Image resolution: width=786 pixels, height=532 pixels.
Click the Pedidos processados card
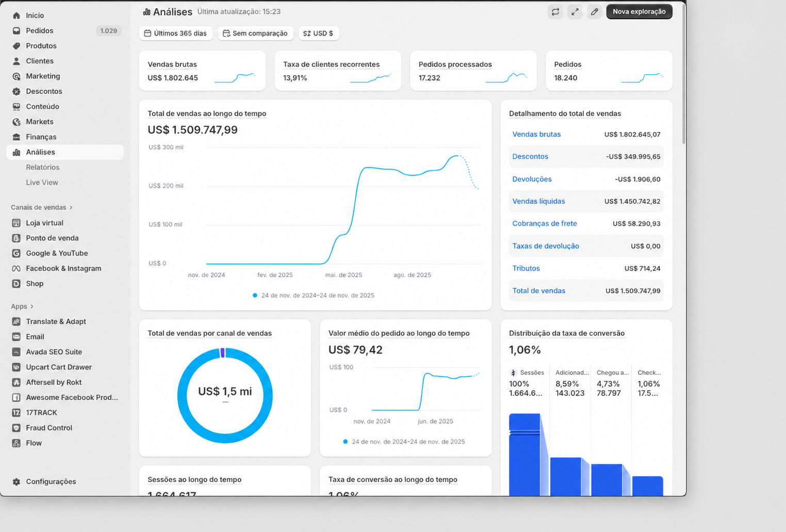[473, 71]
